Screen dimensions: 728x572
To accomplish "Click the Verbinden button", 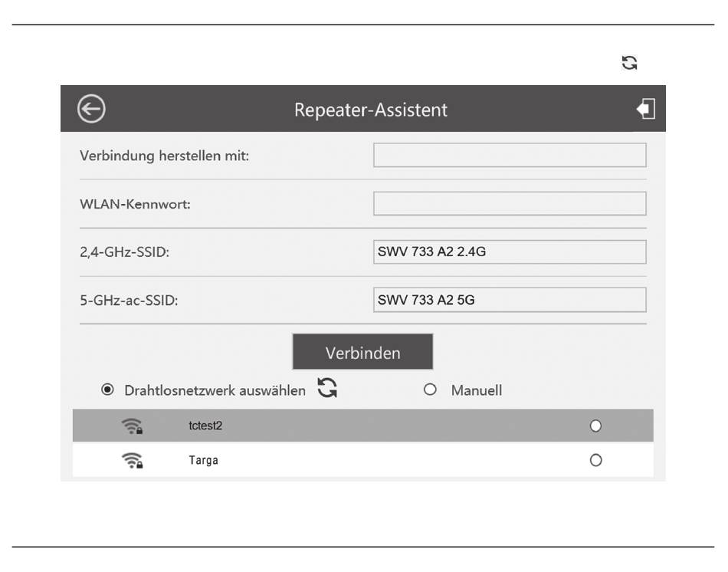I will pyautogui.click(x=362, y=352).
